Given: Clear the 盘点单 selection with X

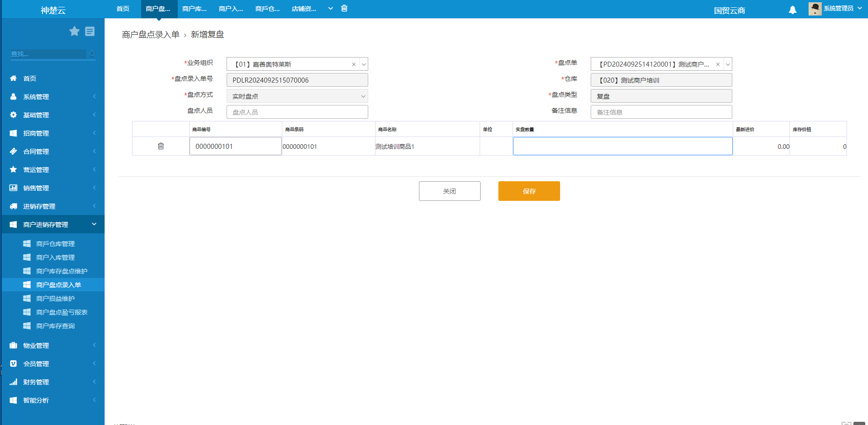Looking at the screenshot, I should pos(718,64).
